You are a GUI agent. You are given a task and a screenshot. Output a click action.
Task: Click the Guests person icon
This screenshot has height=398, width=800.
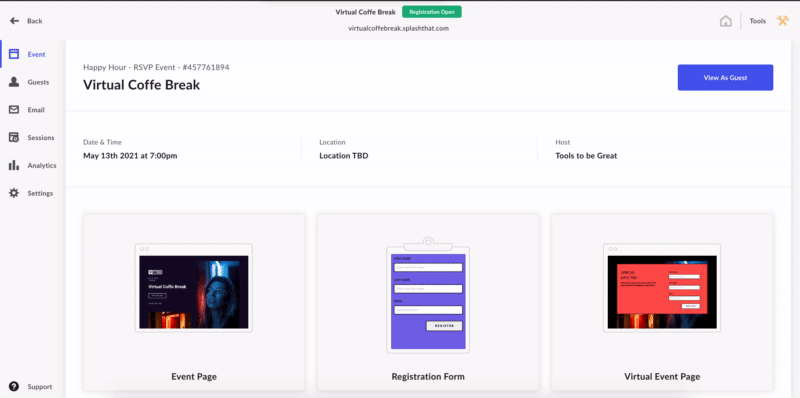click(x=14, y=82)
